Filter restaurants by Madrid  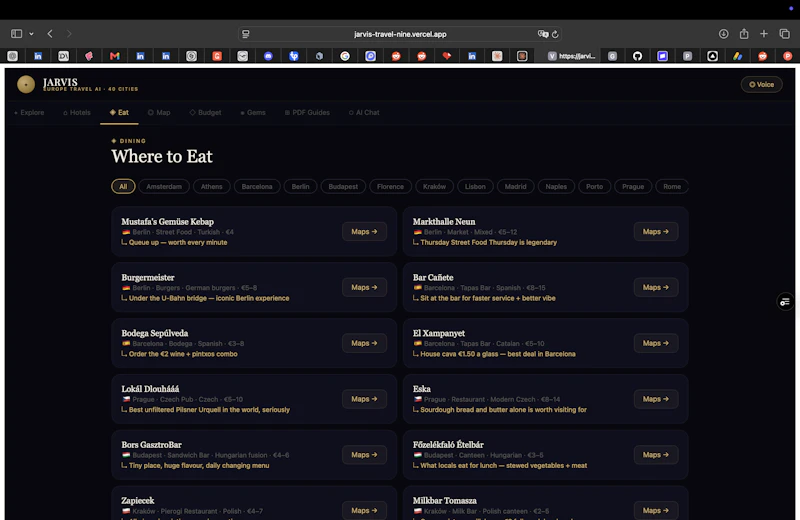click(515, 187)
